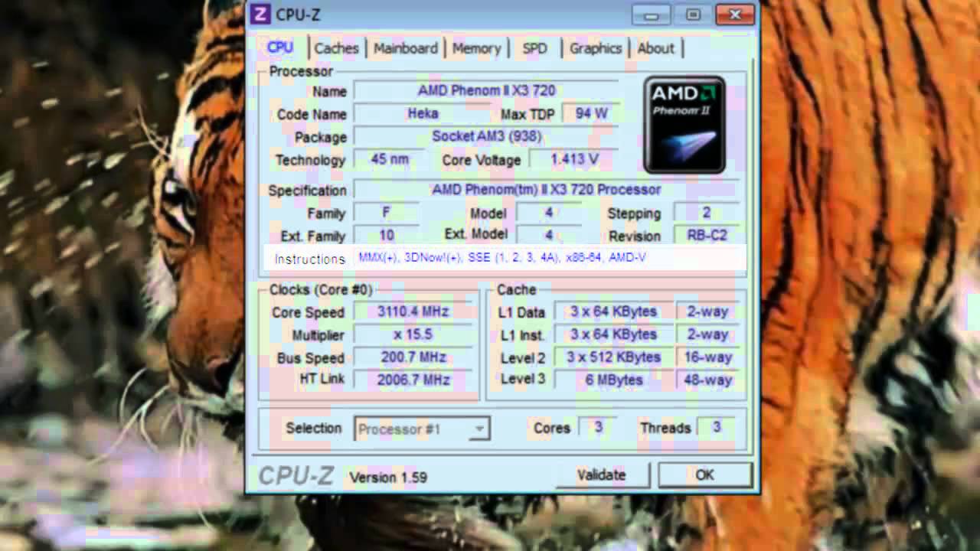Click the Model value 4
980x551 pixels.
pyautogui.click(x=549, y=212)
